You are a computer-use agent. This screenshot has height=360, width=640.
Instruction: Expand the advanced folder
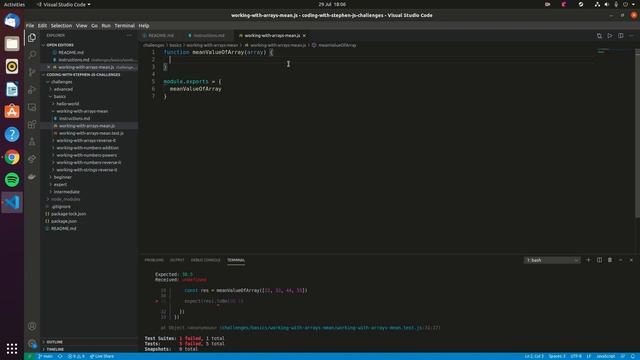pyautogui.click(x=63, y=89)
